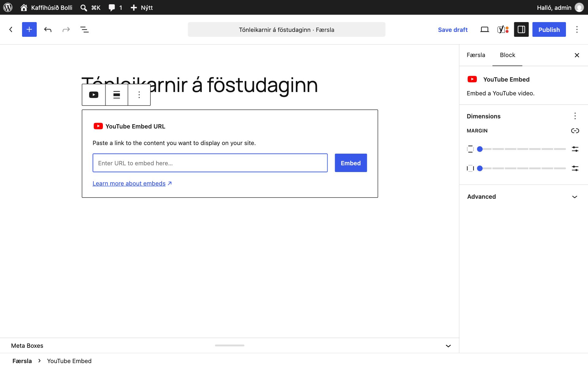
Task: Undo the last change
Action: click(48, 29)
